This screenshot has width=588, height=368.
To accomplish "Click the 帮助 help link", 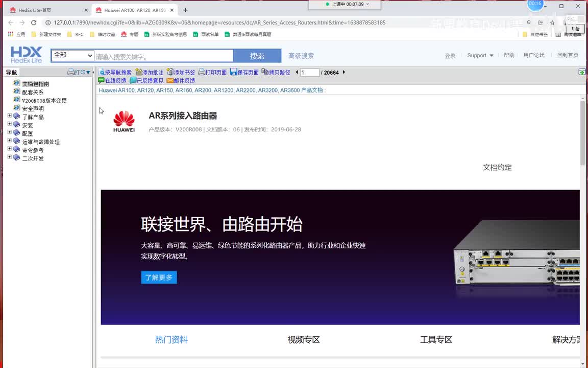I will point(509,55).
